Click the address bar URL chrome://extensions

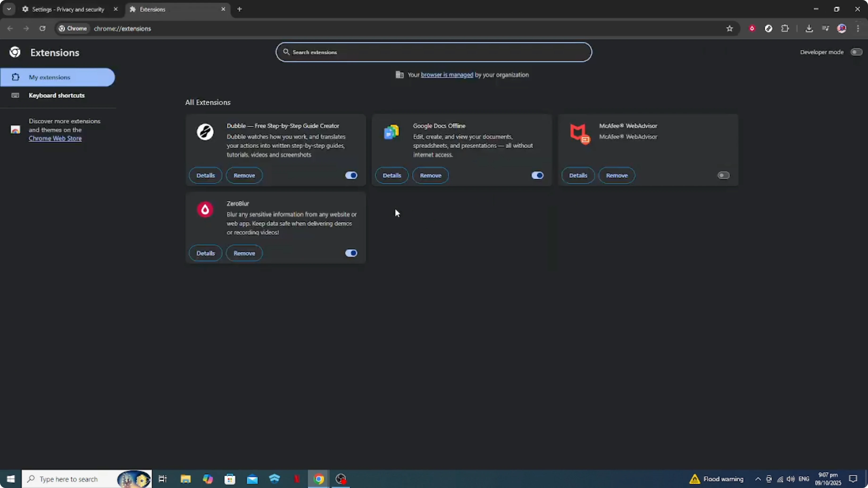[122, 29]
